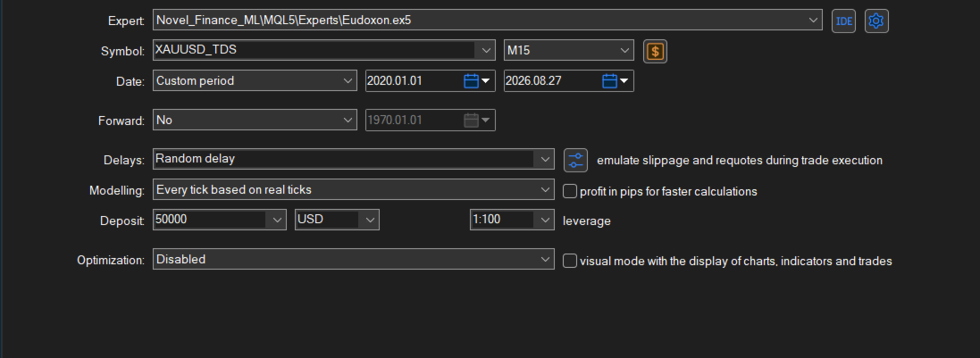
Task: Open the Modelling every tick dropdown
Action: (546, 189)
